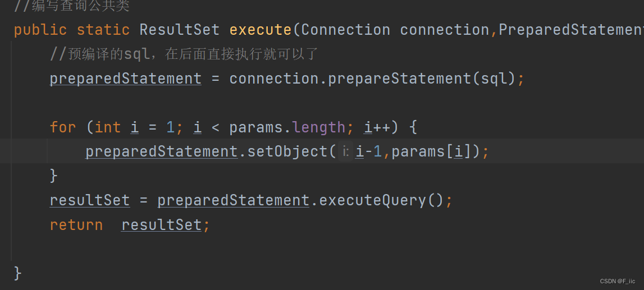Click the length field of params

tap(318, 127)
